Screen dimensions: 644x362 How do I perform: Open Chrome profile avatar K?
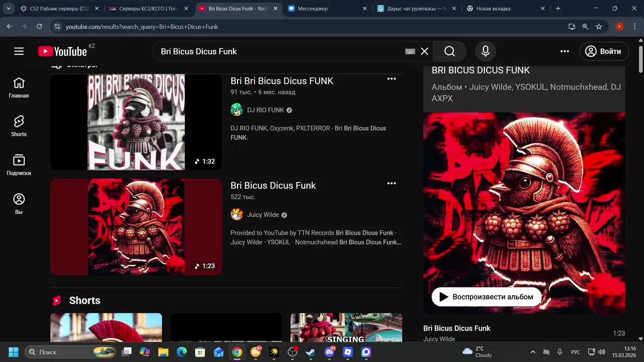620,26
